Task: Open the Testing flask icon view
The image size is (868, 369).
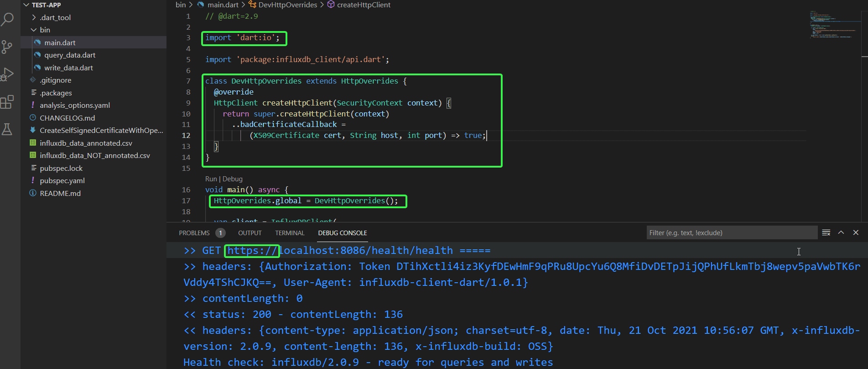Action: tap(7, 129)
